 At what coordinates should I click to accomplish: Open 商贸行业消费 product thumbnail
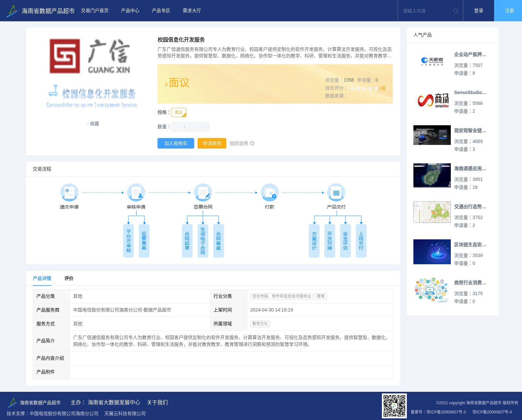(x=432, y=290)
